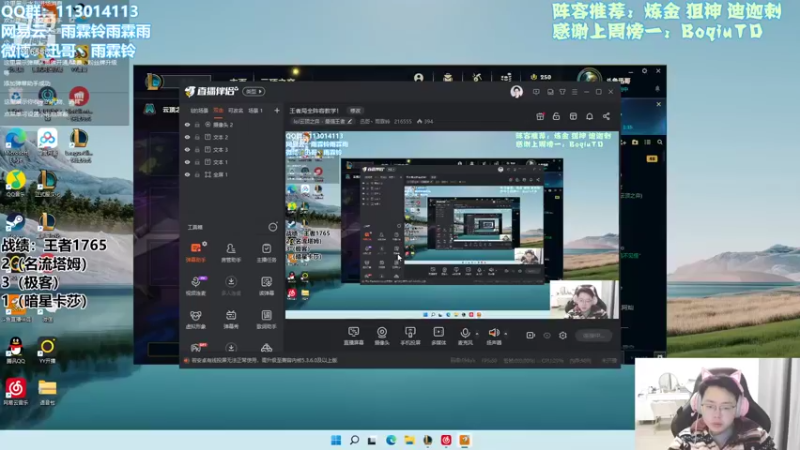The width and height of the screenshot is (800, 450).
Task: Add a screen capture source from bottom bar
Action: point(354,336)
